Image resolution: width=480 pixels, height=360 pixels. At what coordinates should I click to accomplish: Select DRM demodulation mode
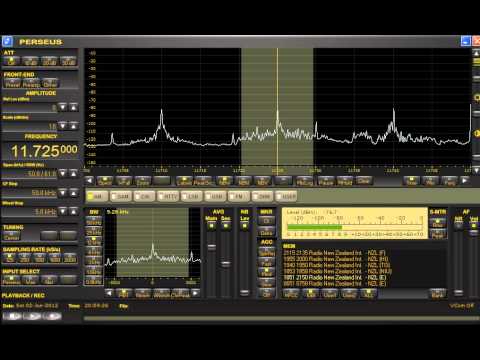(262, 196)
